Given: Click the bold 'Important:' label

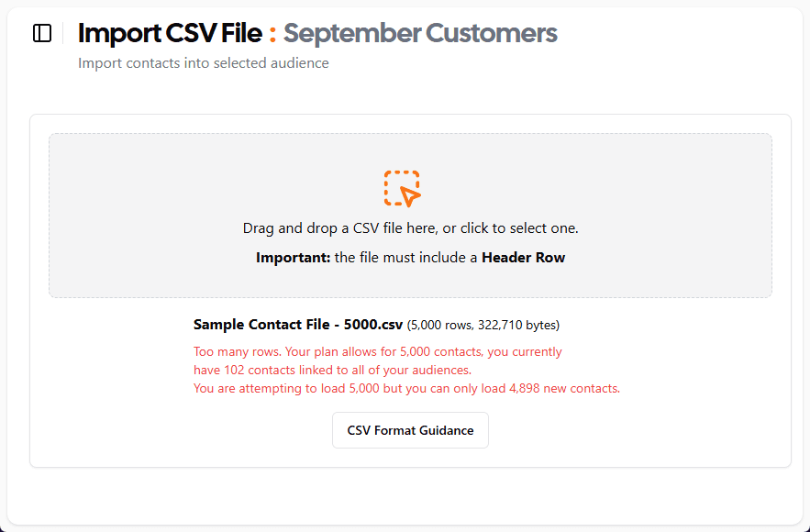Looking at the screenshot, I should [293, 258].
